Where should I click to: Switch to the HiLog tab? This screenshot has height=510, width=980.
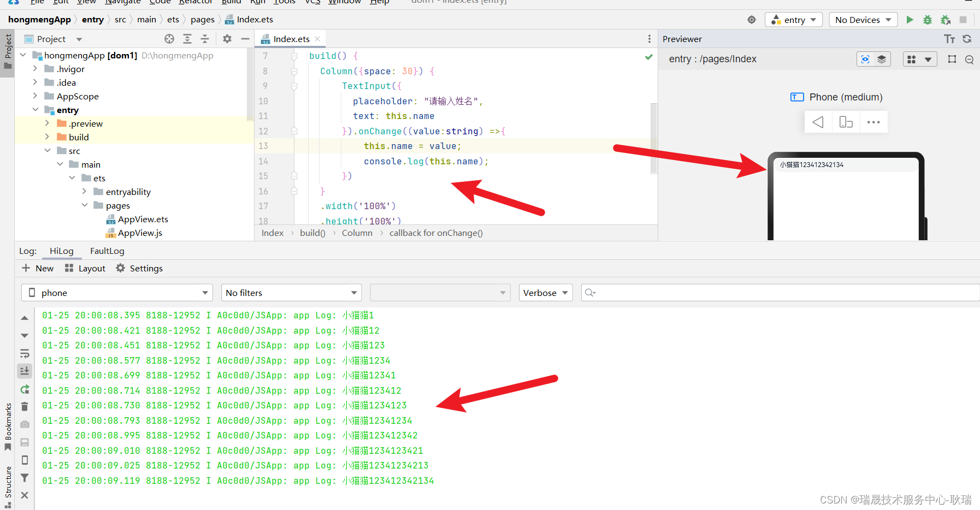click(61, 251)
